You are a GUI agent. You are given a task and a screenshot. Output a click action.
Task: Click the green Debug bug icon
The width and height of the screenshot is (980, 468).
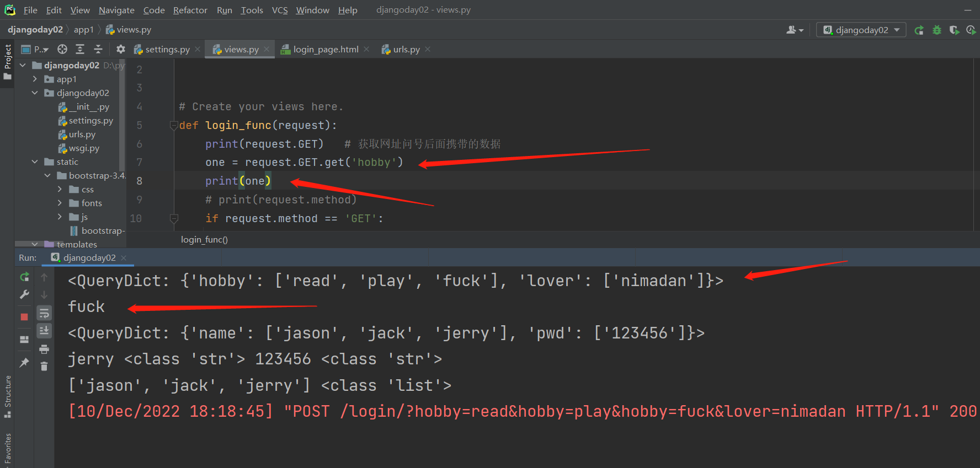936,30
